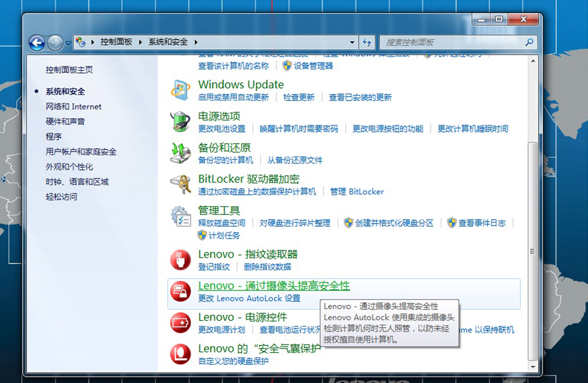Click shield icon beside 设备管理器

287,65
